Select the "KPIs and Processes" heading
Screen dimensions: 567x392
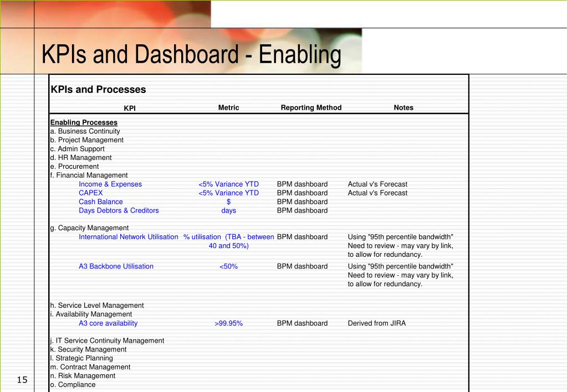[98, 89]
